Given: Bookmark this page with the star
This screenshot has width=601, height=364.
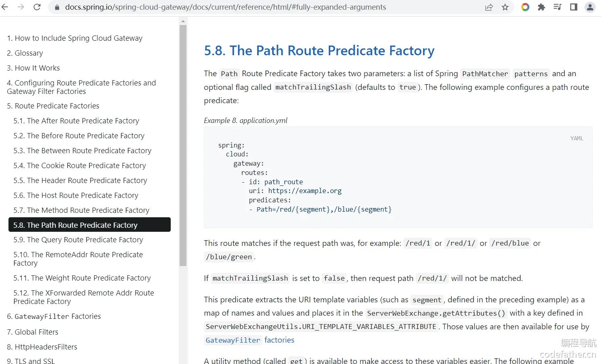Looking at the screenshot, I should tap(505, 7).
